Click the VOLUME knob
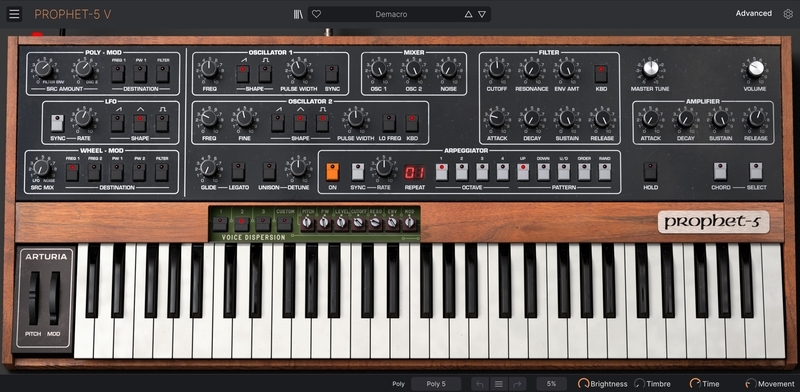Screen dimensions: 800x392 [x=756, y=68]
